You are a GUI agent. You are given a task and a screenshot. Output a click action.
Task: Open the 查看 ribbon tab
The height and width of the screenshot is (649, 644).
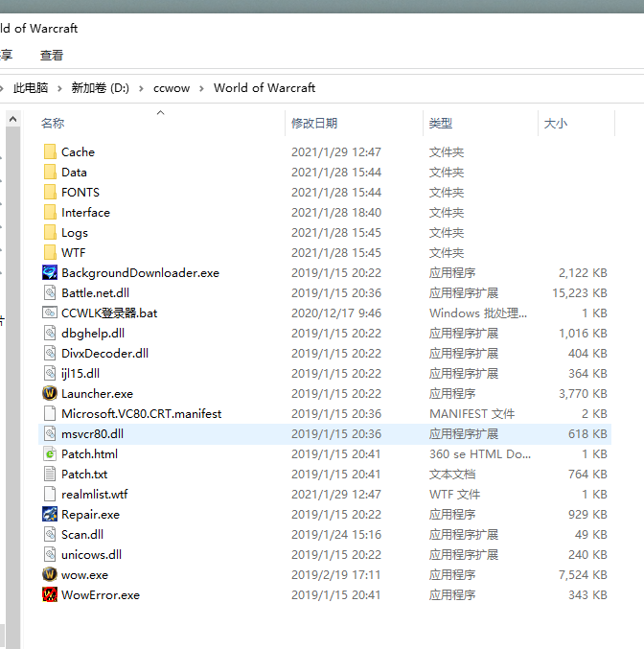point(52,55)
